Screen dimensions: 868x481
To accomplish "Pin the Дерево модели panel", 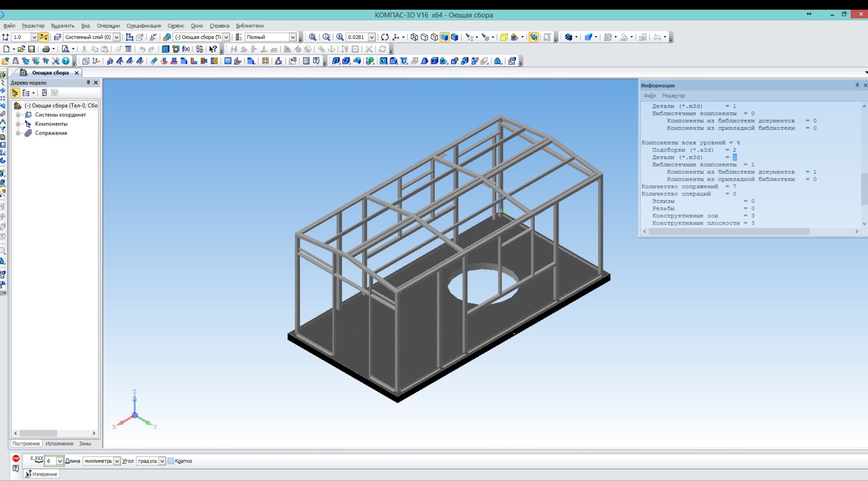I will tap(88, 83).
